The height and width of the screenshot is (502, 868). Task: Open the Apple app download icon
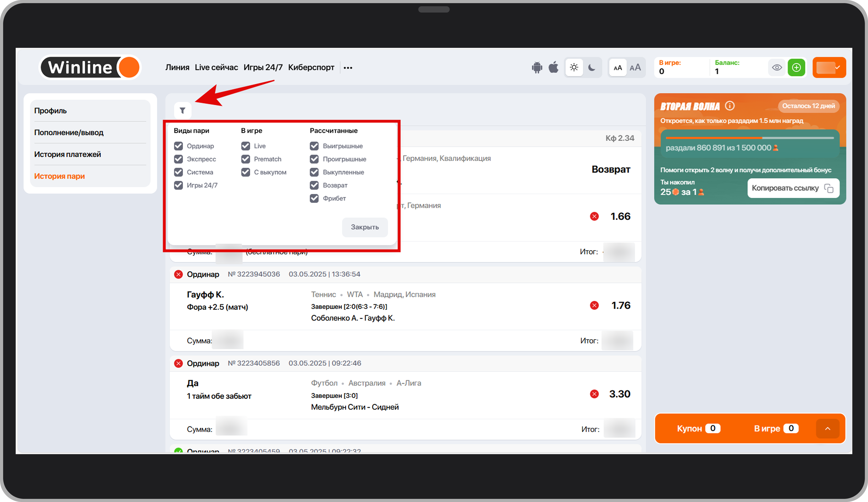(553, 67)
